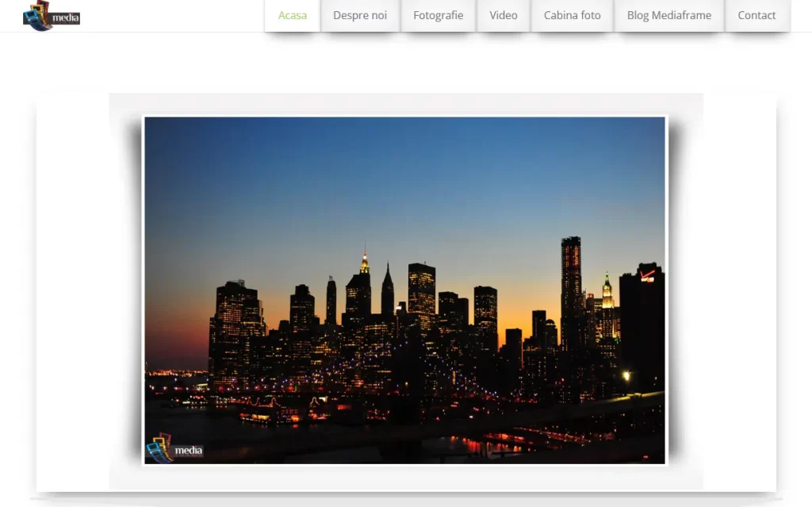Click the "media" text inside the logo
The width and height of the screenshot is (812, 507).
click(65, 17)
